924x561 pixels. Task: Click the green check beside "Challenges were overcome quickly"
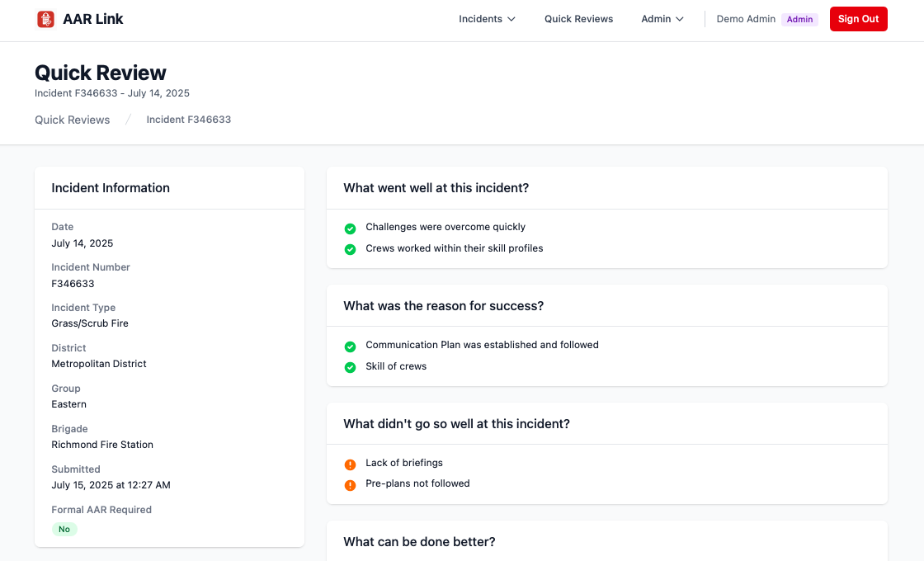350,229
